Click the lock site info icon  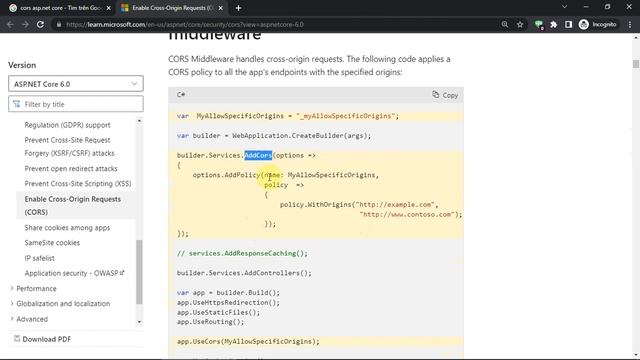(59, 24)
